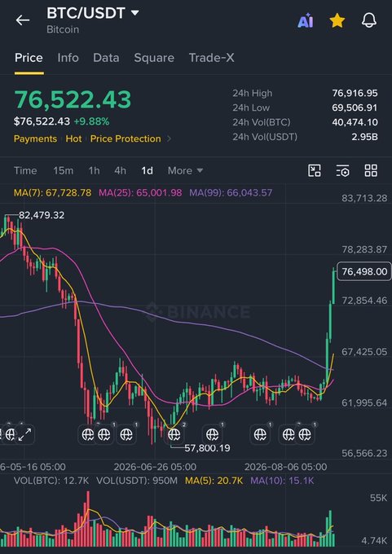
Task: Expand the chart to fullscreen with the diagonal arrows
Action: 24,434
